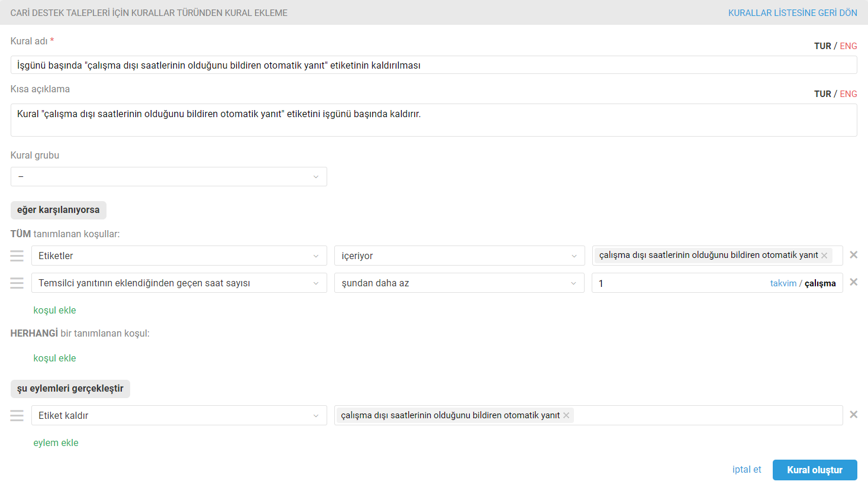
Task: Click into the Kural adı text field
Action: click(433, 65)
